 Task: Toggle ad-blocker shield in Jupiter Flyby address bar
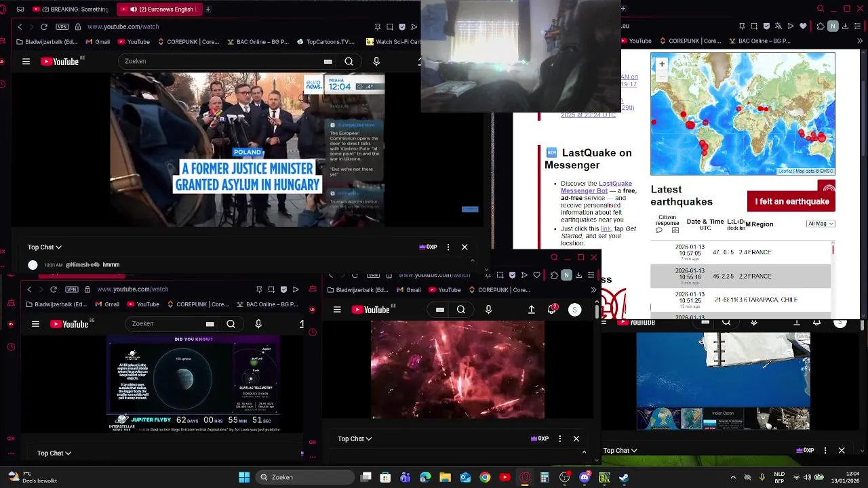[283, 289]
